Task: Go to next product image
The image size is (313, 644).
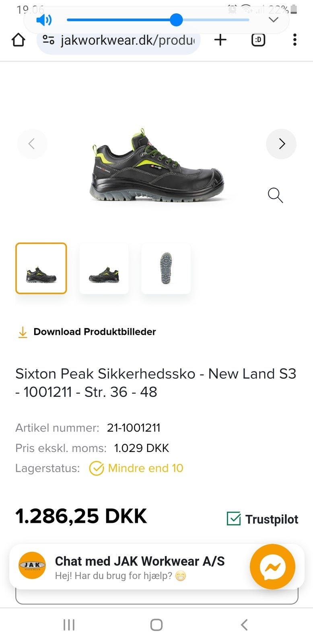Action: (x=281, y=144)
